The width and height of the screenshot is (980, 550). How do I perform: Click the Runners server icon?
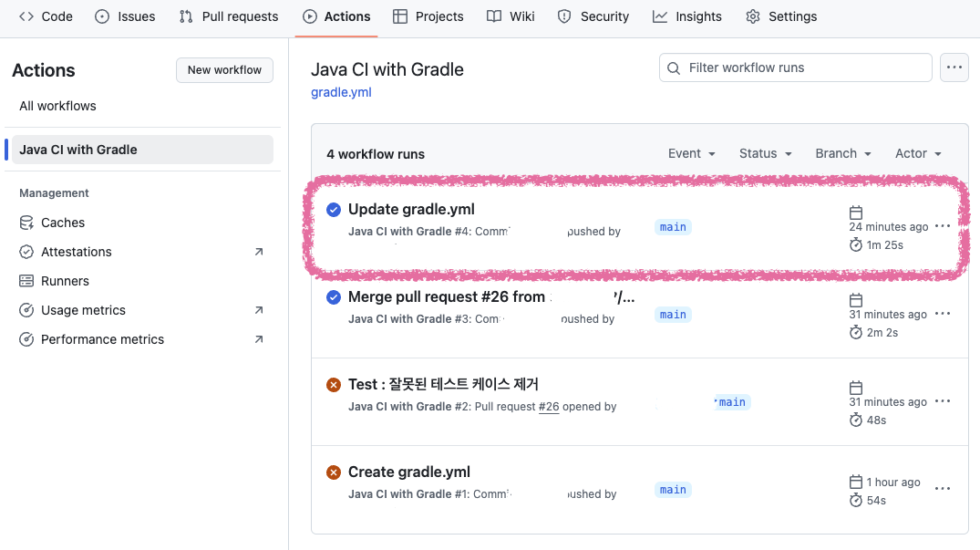(26, 281)
